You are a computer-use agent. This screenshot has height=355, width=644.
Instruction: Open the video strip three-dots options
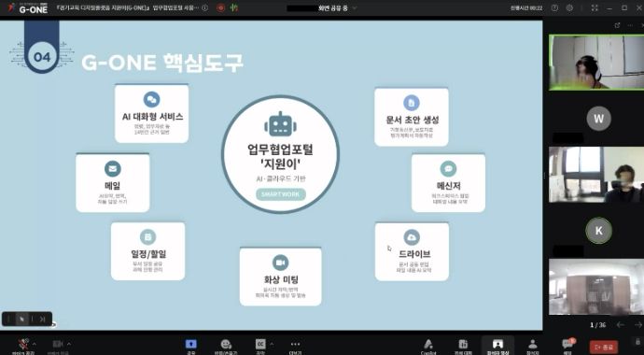point(630,25)
